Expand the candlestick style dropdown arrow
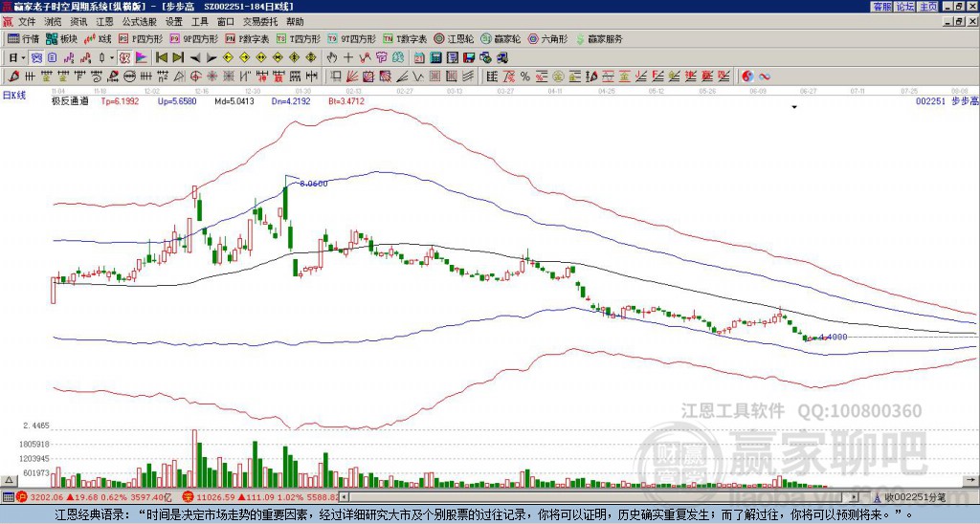This screenshot has height=524, width=980. (112, 58)
